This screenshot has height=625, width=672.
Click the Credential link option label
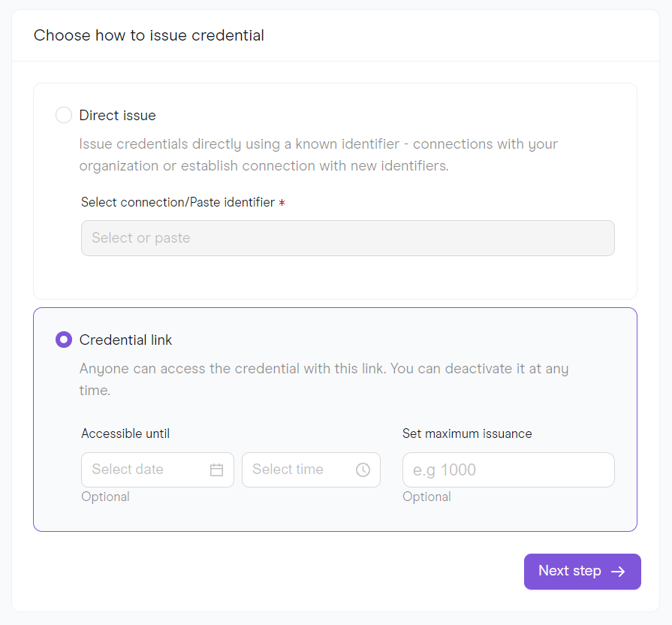click(x=125, y=340)
